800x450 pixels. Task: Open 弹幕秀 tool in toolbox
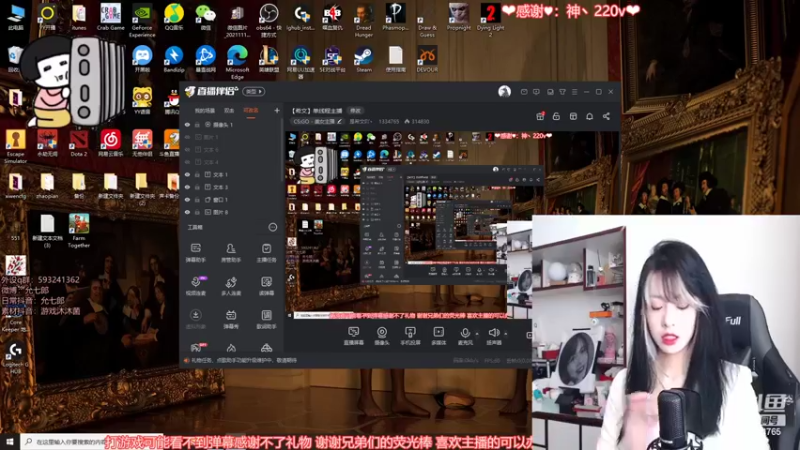(231, 319)
